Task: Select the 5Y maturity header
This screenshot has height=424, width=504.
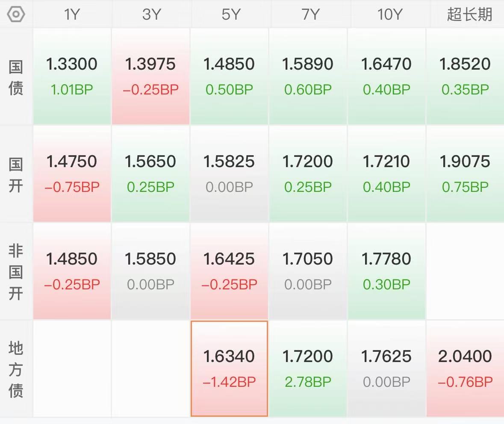Action: tap(230, 14)
